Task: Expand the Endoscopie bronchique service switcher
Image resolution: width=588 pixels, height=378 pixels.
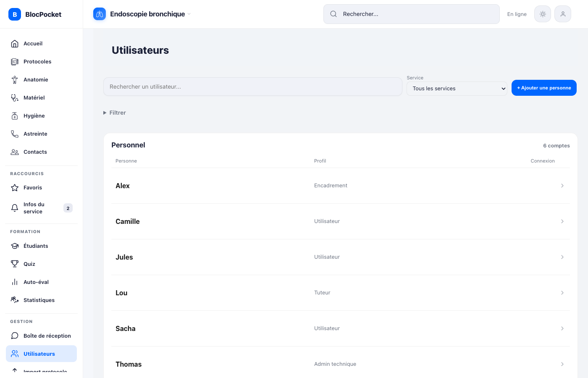Action: point(189,14)
